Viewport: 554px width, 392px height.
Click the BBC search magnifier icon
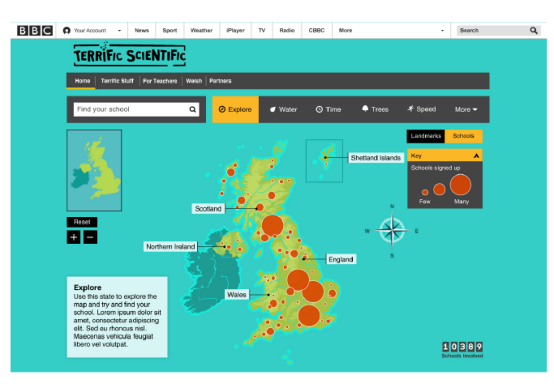point(534,30)
